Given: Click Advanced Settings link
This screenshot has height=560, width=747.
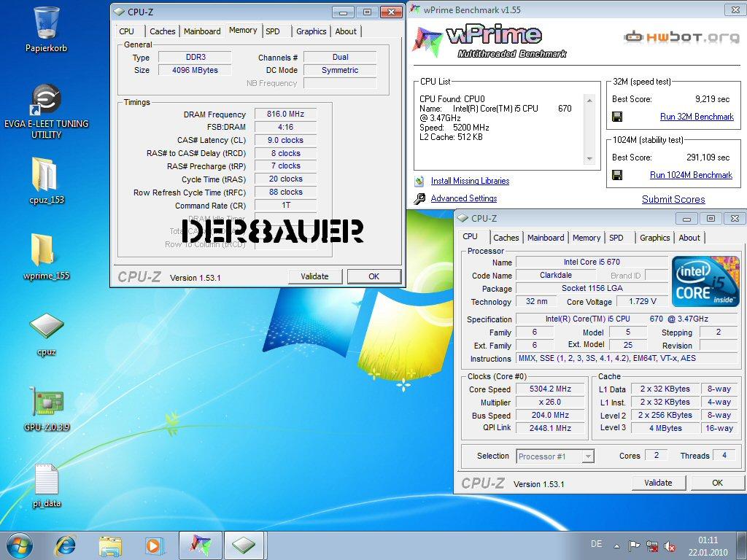Looking at the screenshot, I should click(x=463, y=198).
